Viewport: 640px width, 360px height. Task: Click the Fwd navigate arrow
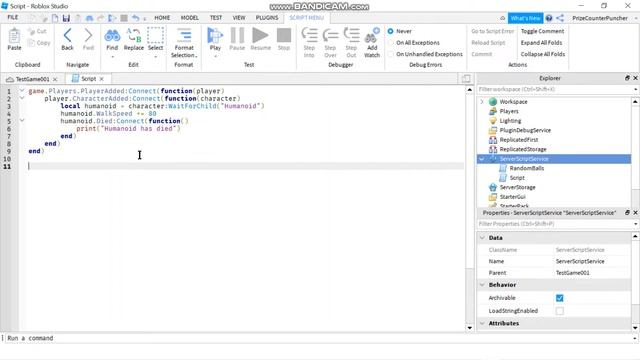(88, 36)
